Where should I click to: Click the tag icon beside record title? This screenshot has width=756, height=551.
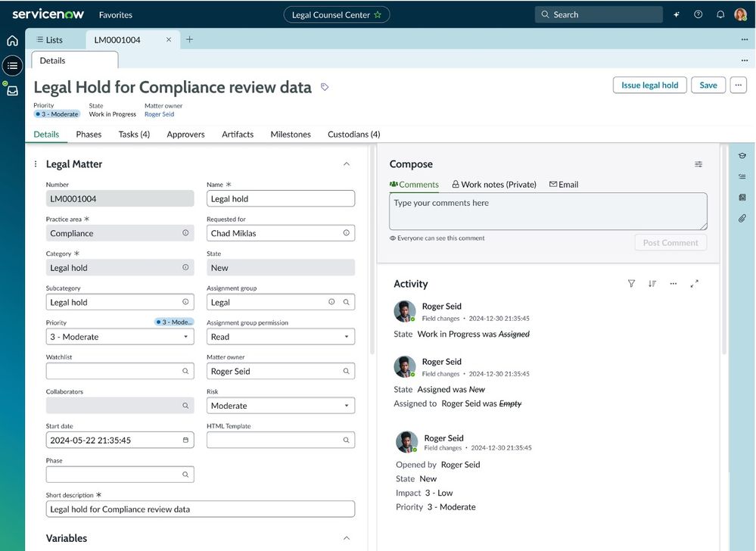[325, 87]
